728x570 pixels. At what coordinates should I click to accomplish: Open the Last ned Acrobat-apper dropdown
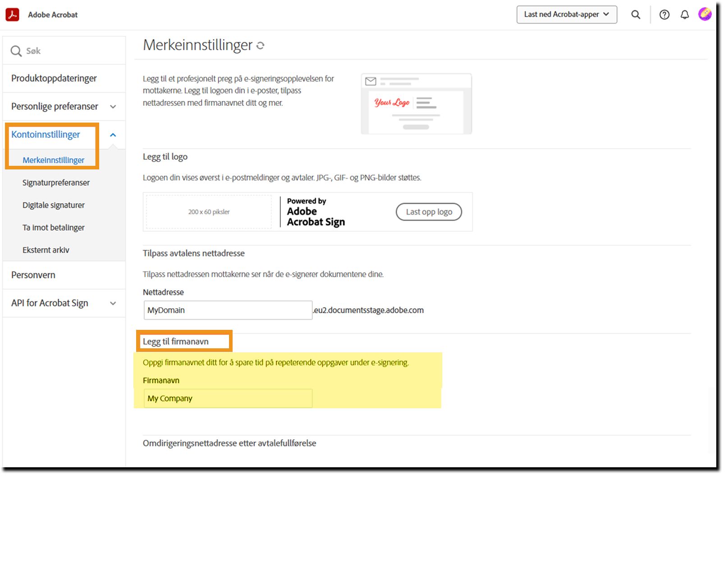[567, 14]
